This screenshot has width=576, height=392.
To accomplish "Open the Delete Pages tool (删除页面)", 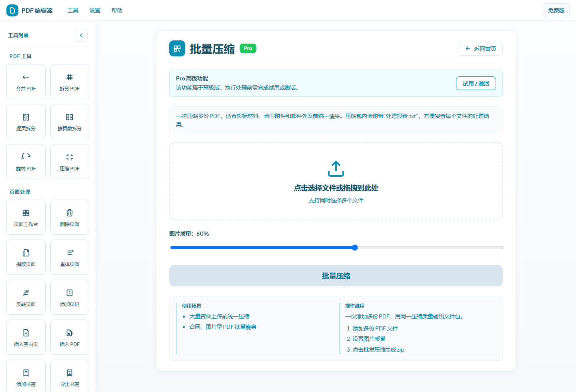I will tap(70, 217).
